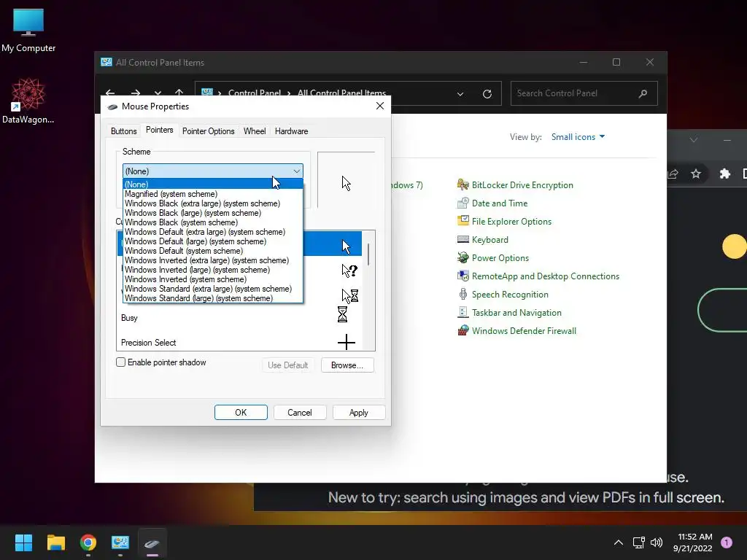Go back in Control Panel window

110,93
